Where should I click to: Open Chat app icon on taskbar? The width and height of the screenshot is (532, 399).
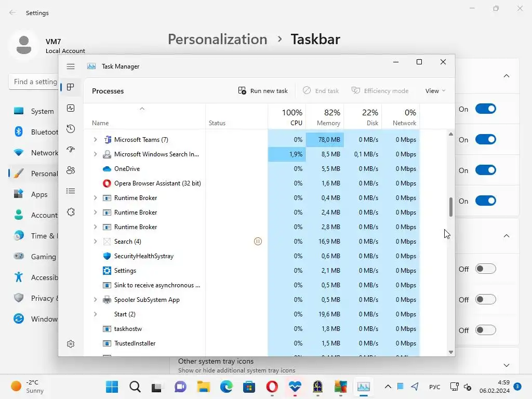tap(180, 387)
